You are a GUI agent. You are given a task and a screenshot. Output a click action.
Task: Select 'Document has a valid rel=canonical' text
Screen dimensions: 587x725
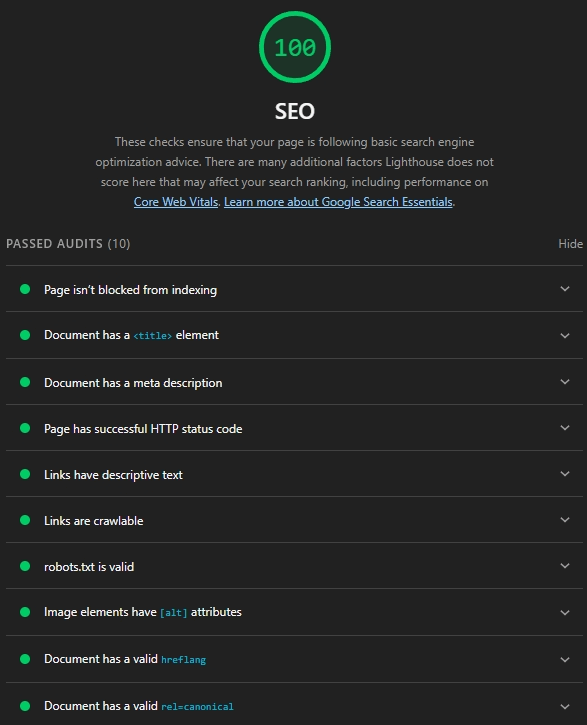(x=139, y=706)
